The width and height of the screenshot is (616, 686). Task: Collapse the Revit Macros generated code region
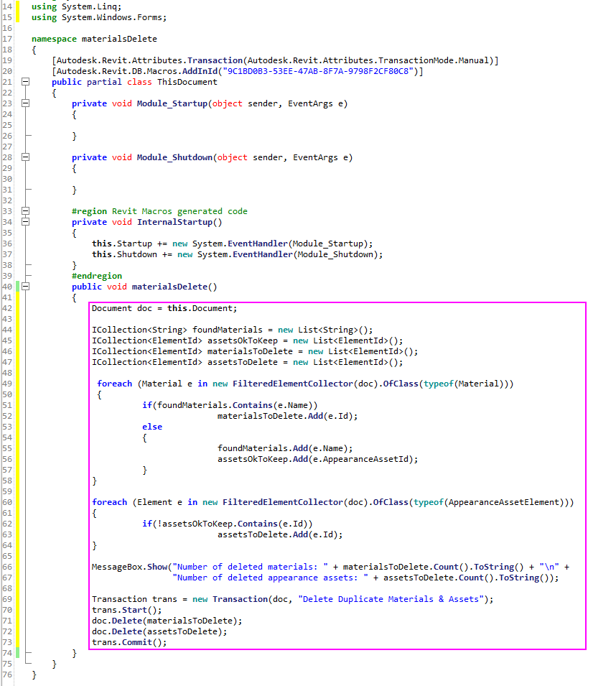pos(26,211)
